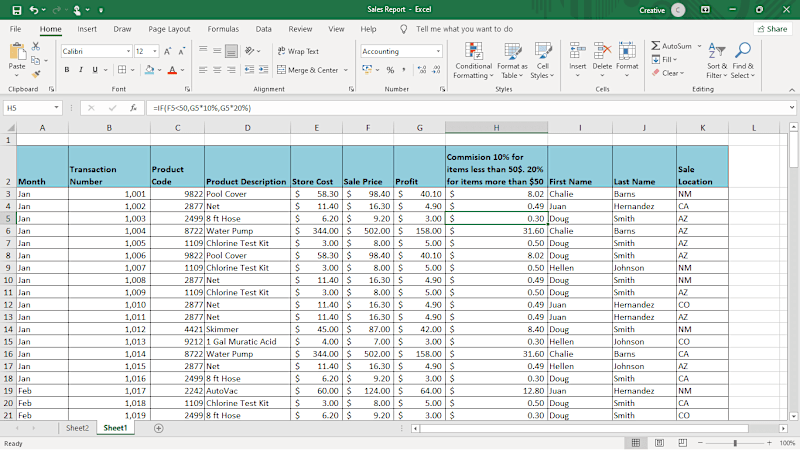Click the Merge & Center button
The width and height of the screenshot is (800, 450).
click(308, 70)
